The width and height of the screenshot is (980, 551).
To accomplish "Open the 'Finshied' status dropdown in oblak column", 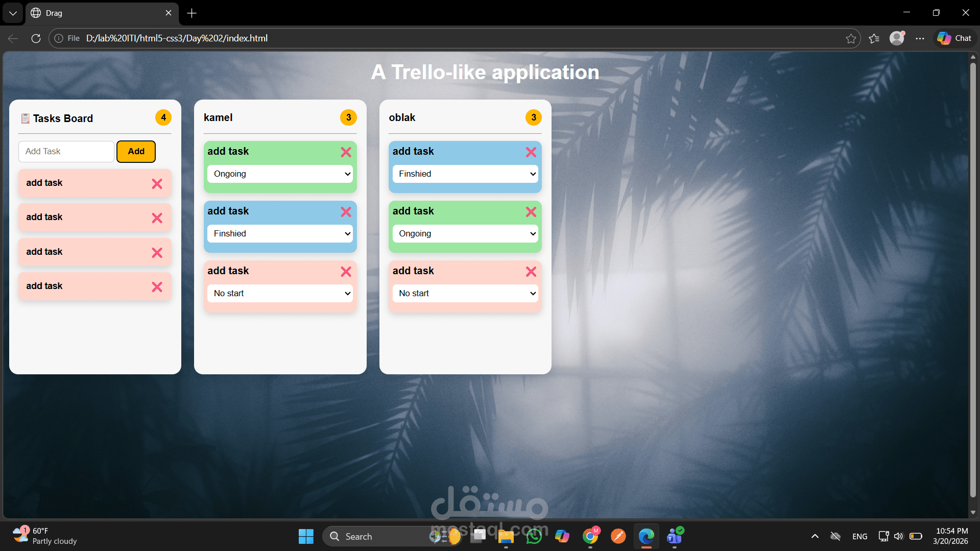I will coord(464,174).
